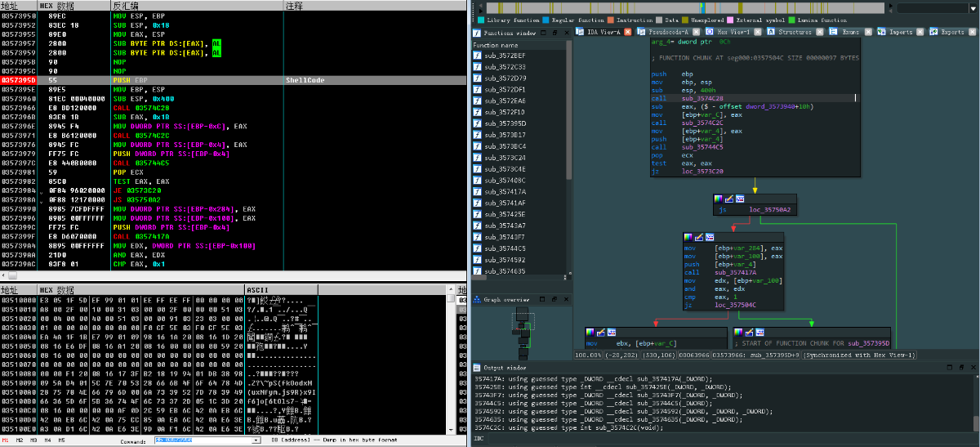The width and height of the screenshot is (980, 447).
Task: Click the IDC command input line
Action: [x=732, y=440]
